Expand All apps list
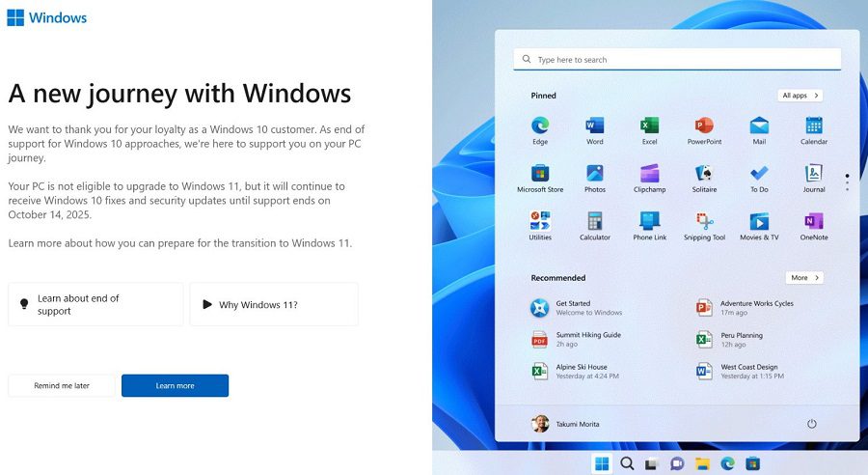 [x=800, y=96]
